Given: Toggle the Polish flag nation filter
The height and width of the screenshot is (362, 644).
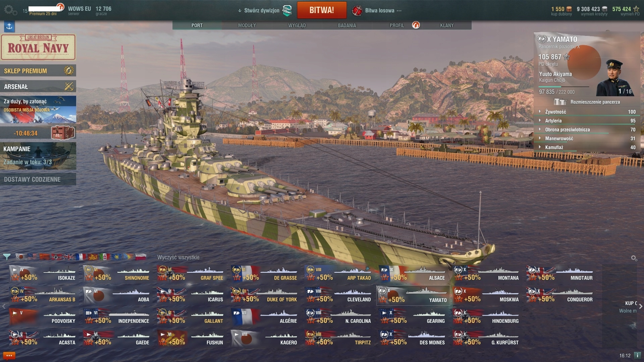Looking at the screenshot, I should [141, 257].
